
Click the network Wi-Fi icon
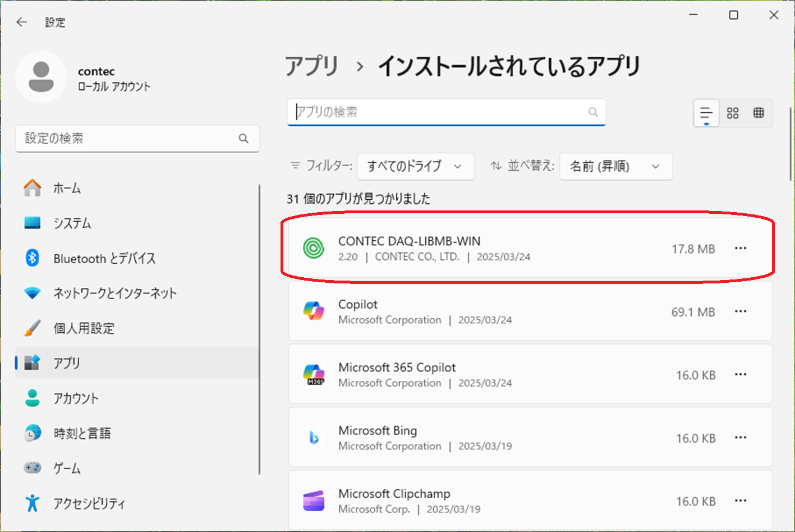(x=33, y=293)
